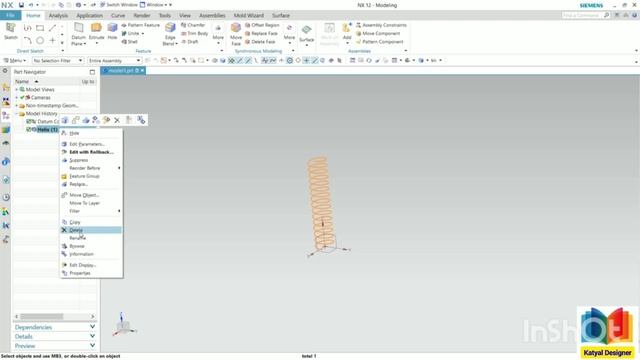Click the Unite command

[x=131, y=33]
